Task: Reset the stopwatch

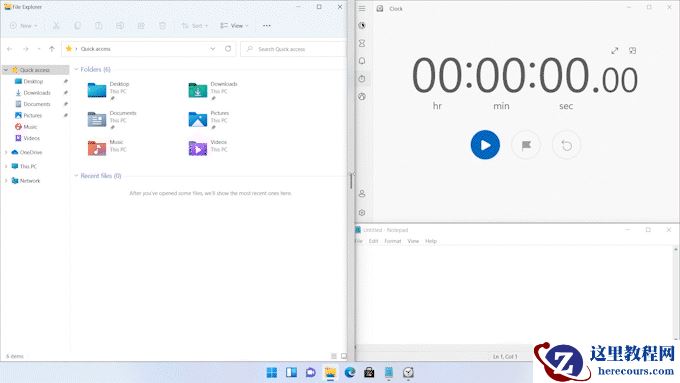Action: [x=566, y=145]
